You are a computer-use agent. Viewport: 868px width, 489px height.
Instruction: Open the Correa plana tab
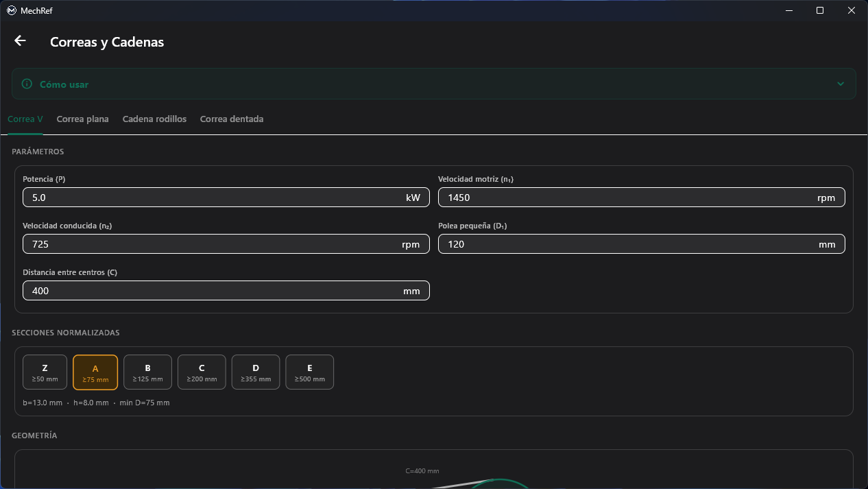(x=82, y=119)
